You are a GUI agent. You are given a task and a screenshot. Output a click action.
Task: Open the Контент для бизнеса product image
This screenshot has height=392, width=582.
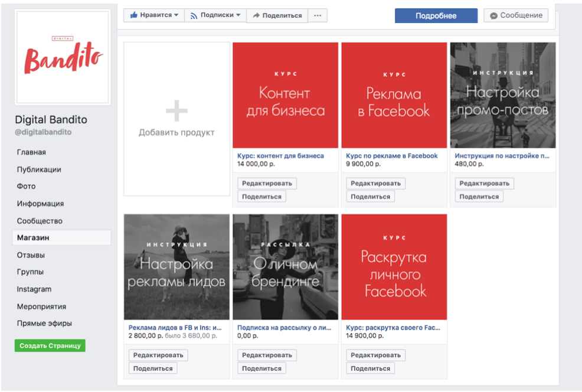click(x=286, y=95)
